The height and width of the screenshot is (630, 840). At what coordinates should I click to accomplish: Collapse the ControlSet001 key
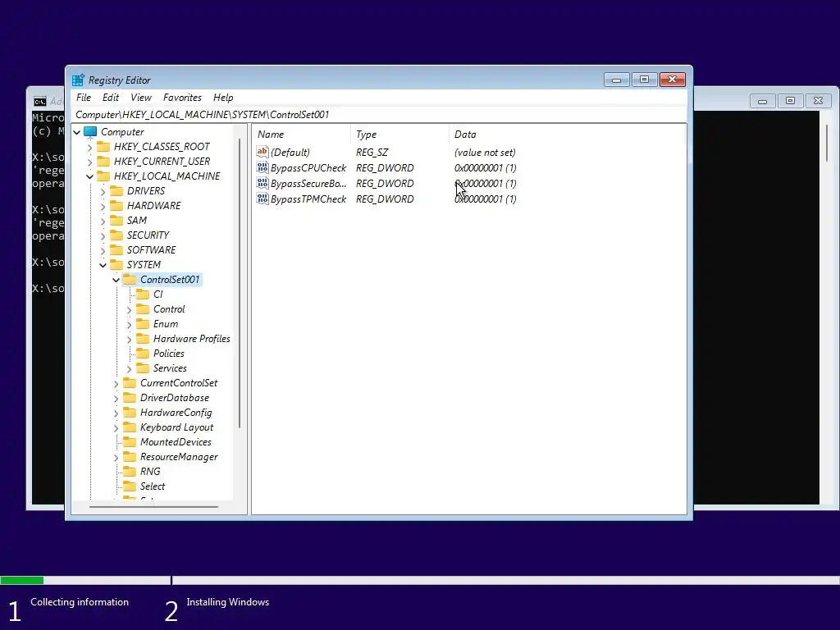(116, 280)
